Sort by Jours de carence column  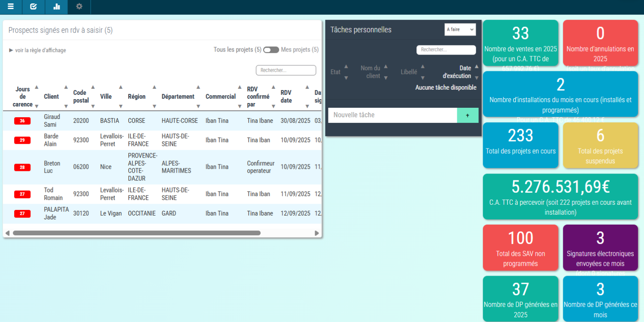click(36, 97)
